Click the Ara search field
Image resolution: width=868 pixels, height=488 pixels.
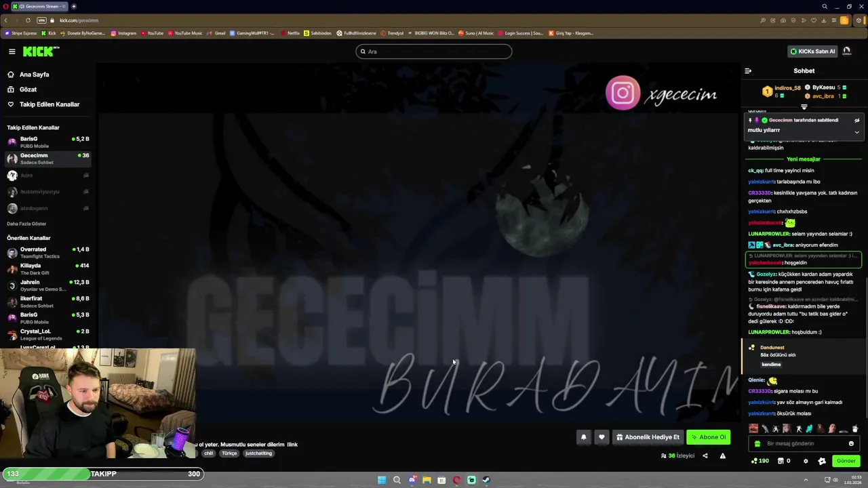(x=434, y=52)
